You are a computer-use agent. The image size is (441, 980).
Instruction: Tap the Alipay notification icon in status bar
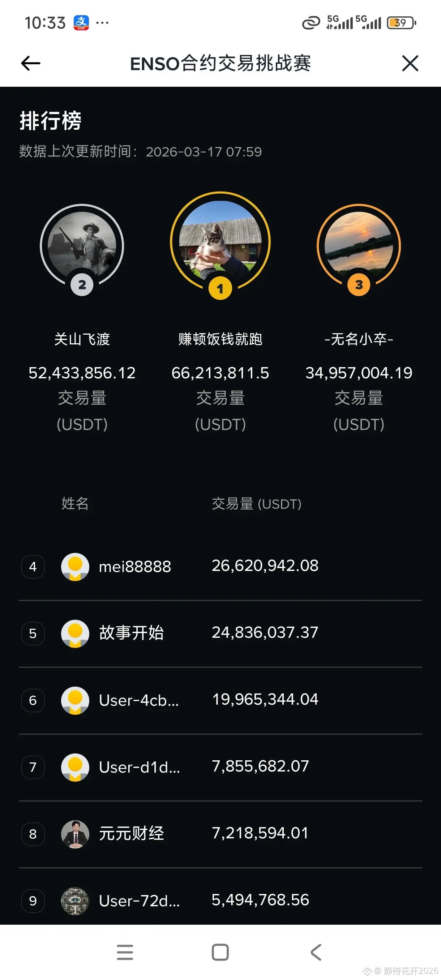tap(81, 23)
